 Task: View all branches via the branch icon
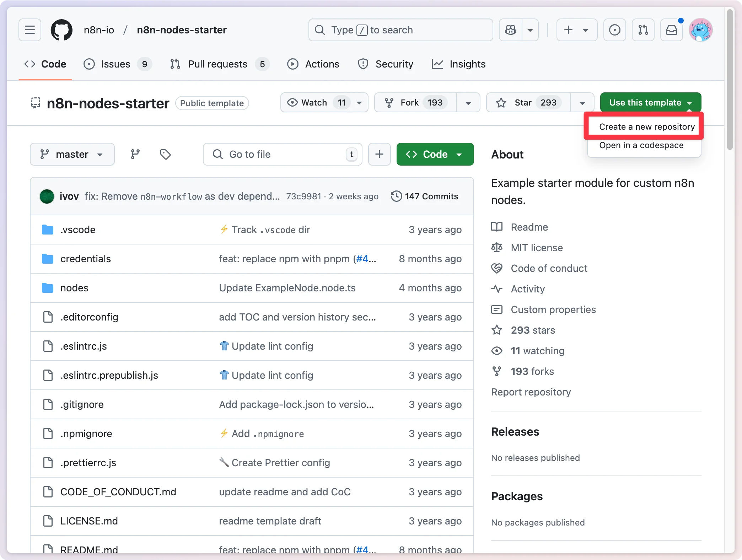click(135, 154)
